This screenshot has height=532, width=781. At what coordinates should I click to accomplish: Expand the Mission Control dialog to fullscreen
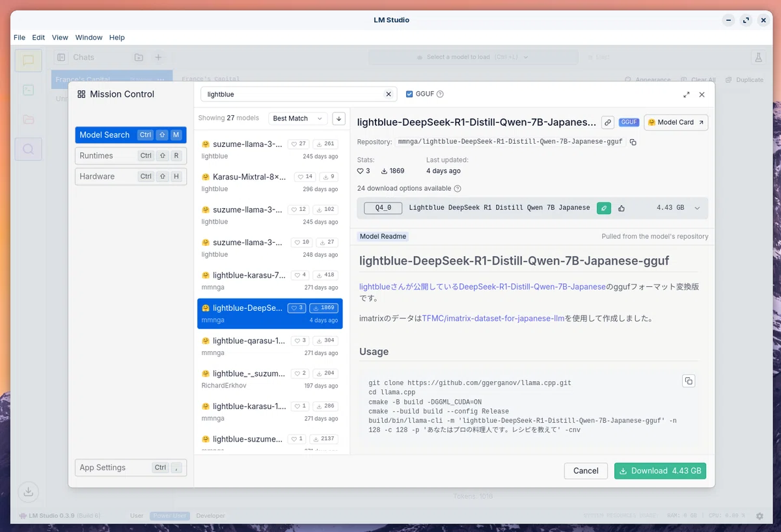point(686,94)
